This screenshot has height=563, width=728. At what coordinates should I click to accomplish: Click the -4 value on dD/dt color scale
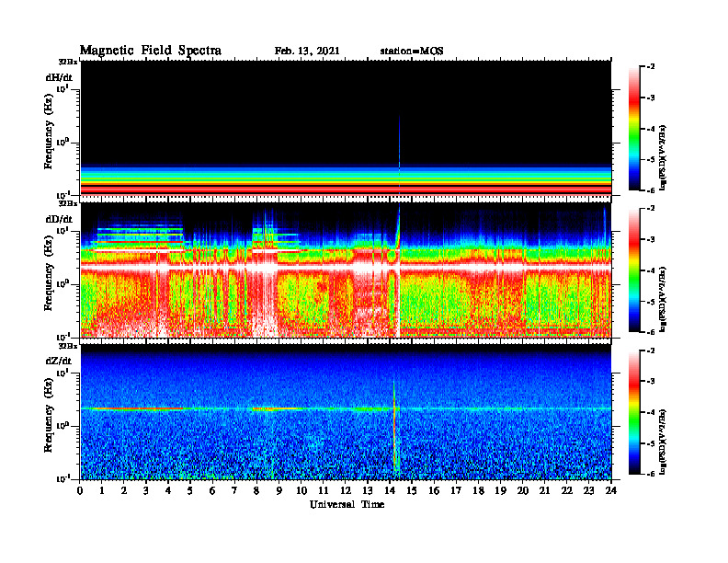click(650, 270)
